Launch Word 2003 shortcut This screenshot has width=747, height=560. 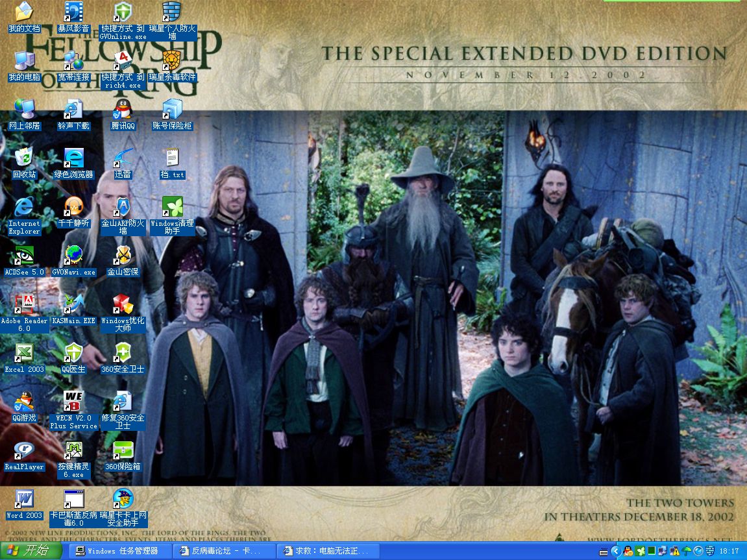click(x=24, y=504)
